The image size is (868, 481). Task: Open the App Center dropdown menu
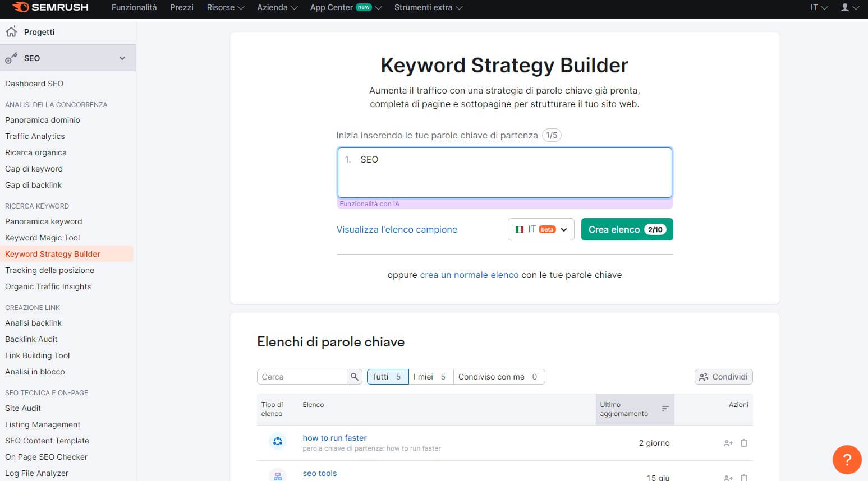pos(346,7)
